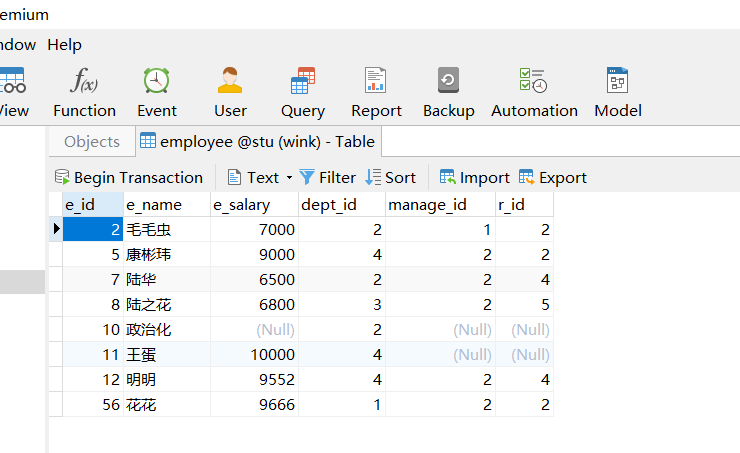740x453 pixels.
Task: Click the e_salary column header
Action: pos(254,204)
